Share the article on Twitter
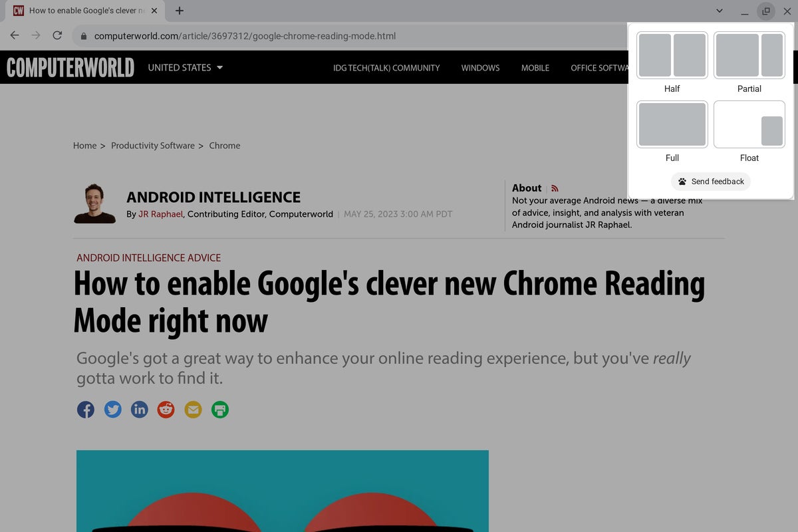Viewport: 798px width, 532px height. [113, 410]
